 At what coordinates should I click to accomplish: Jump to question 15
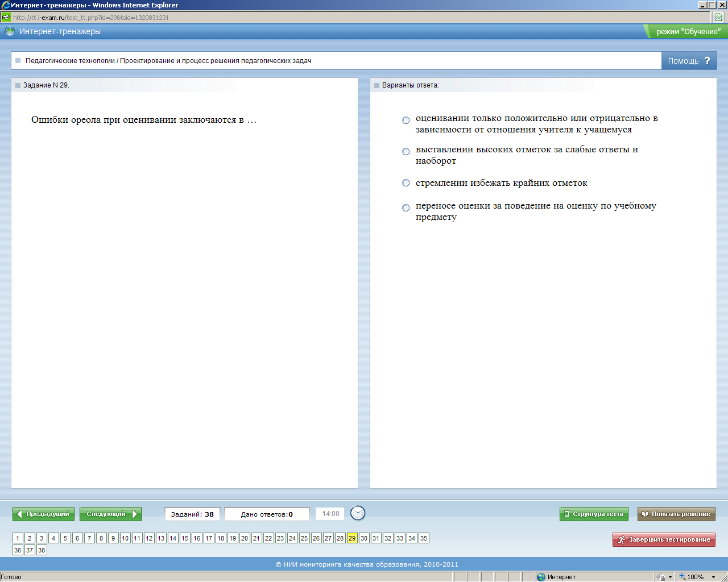pos(185,538)
